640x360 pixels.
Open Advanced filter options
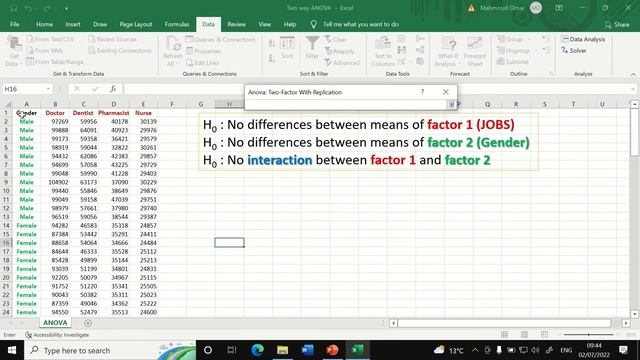[x=342, y=62]
